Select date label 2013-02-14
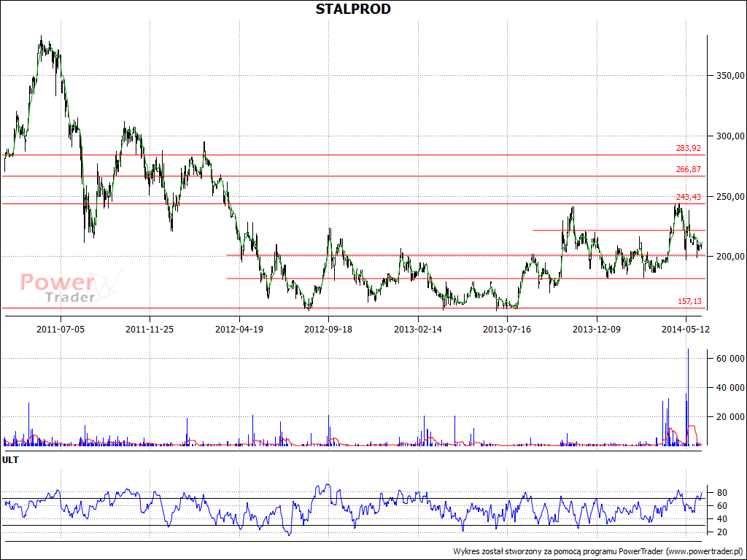This screenshot has height=560, width=747. point(418,329)
